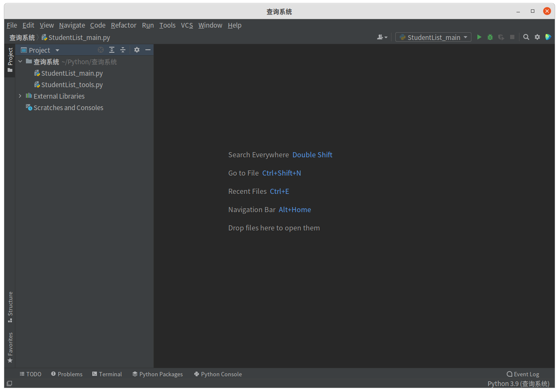
Task: Maximize the PyCharm window
Action: pos(533,11)
